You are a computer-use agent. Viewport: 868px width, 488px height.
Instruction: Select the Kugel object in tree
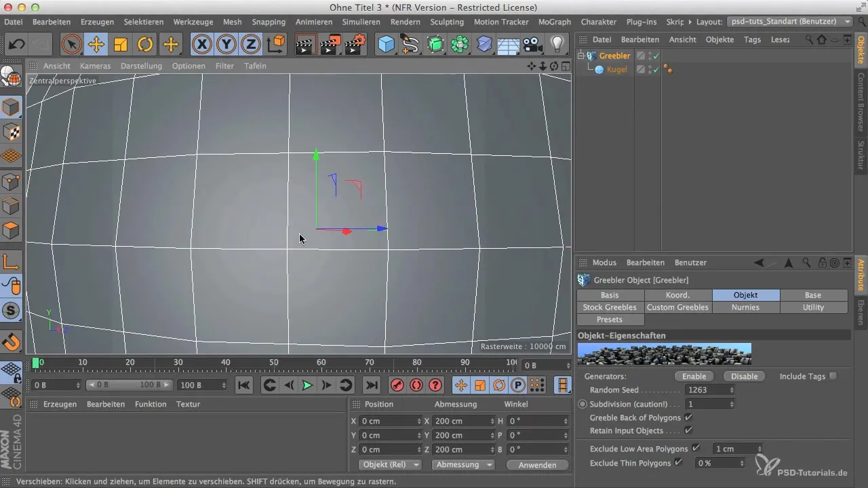tap(616, 69)
